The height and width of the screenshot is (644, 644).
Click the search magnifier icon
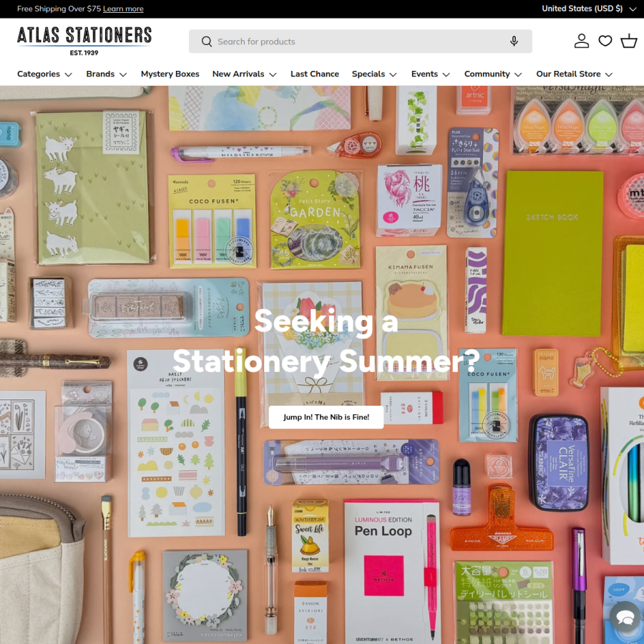pos(207,42)
